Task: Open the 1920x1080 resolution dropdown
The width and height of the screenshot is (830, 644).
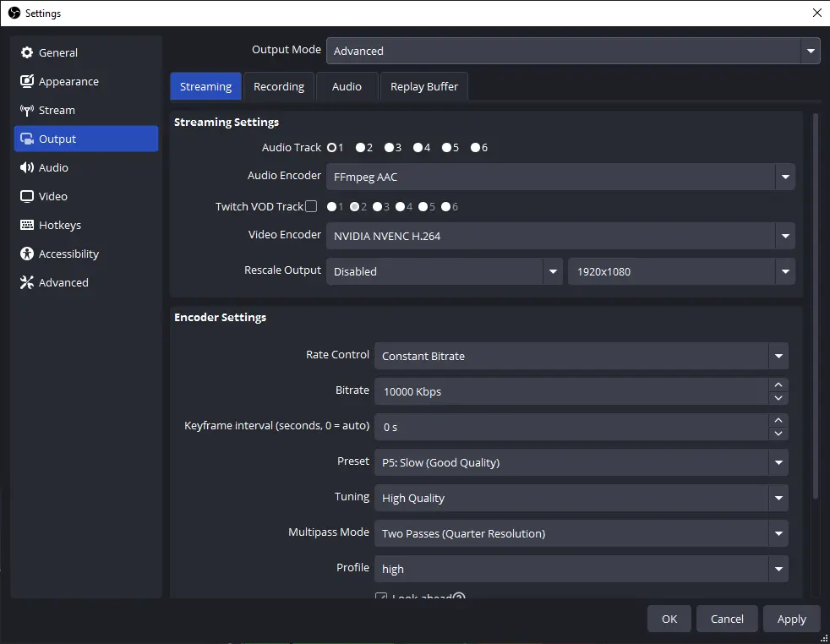Action: point(681,271)
